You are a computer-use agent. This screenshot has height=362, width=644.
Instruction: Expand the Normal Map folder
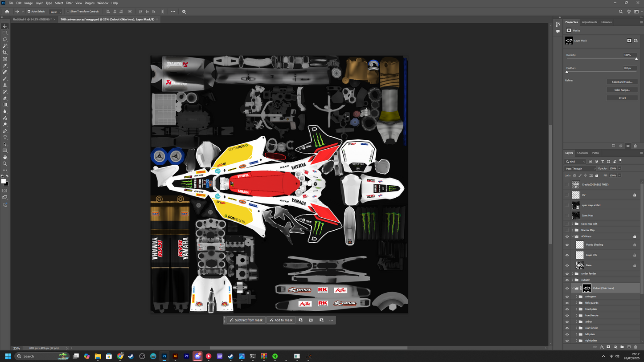pyautogui.click(x=573, y=230)
